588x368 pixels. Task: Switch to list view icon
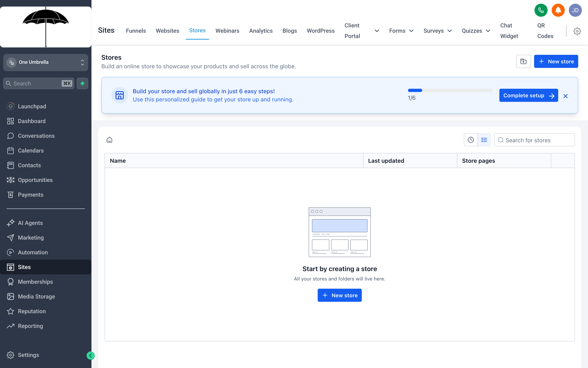click(x=484, y=140)
